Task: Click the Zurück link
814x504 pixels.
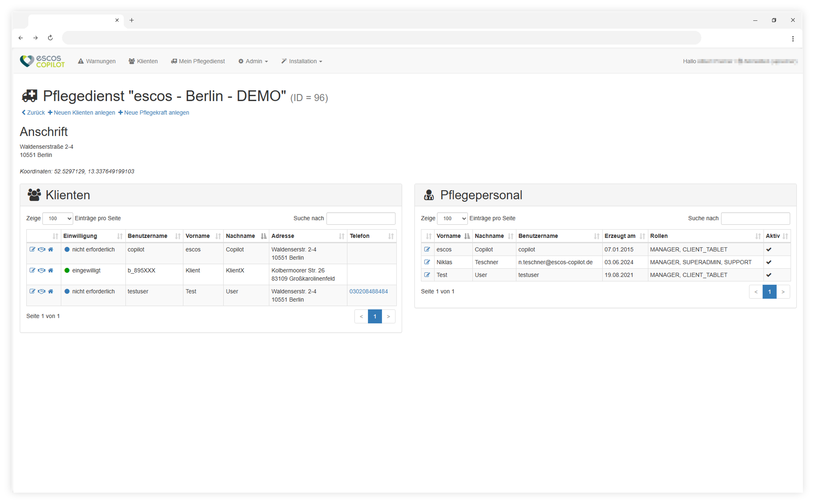Action: 33,113
